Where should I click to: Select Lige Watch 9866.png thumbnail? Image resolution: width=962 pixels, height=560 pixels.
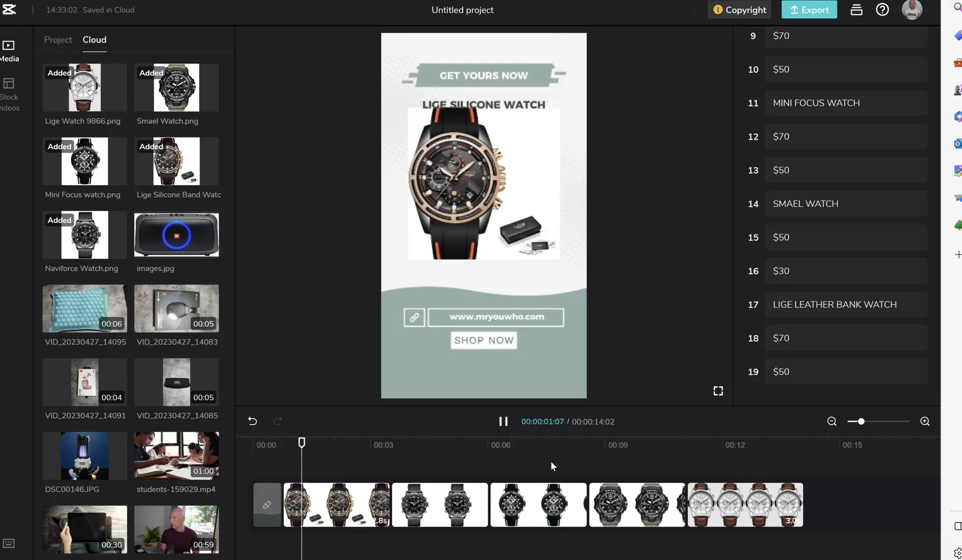point(85,88)
